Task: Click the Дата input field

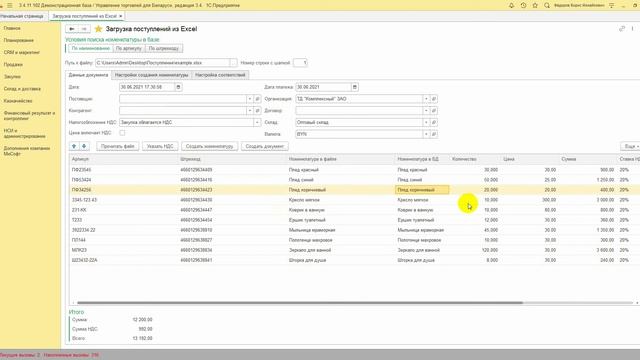Action: point(147,87)
